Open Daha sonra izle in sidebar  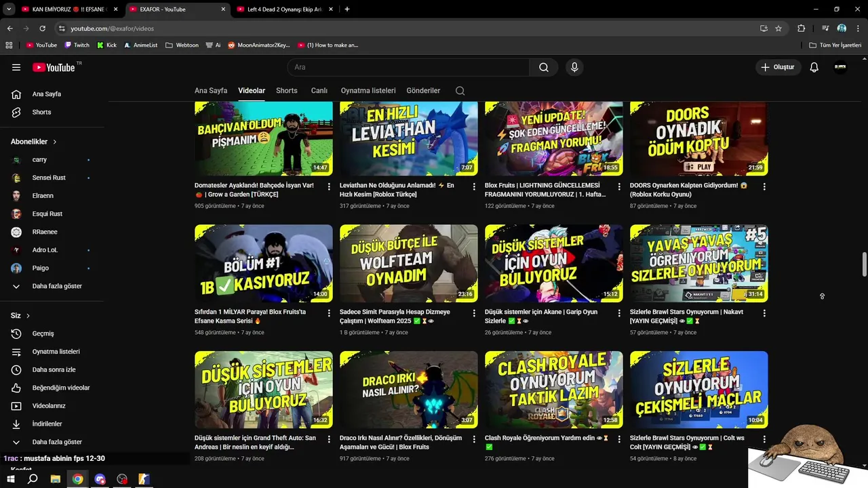tap(53, 369)
